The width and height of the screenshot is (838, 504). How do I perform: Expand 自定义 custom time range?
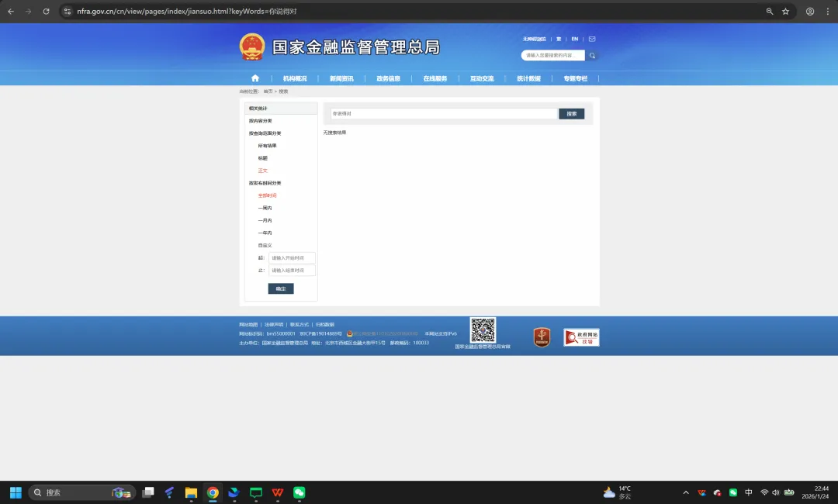pyautogui.click(x=264, y=245)
